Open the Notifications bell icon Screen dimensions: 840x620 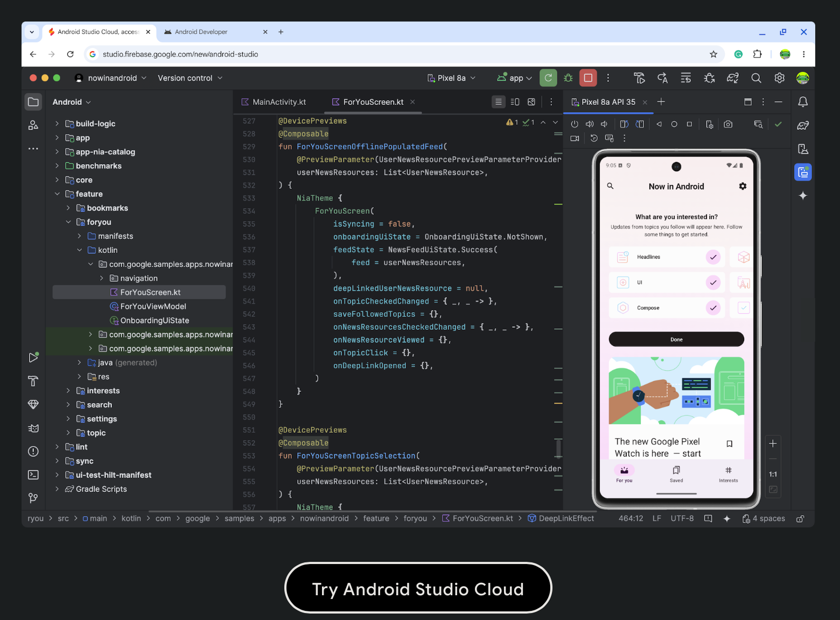[803, 102]
